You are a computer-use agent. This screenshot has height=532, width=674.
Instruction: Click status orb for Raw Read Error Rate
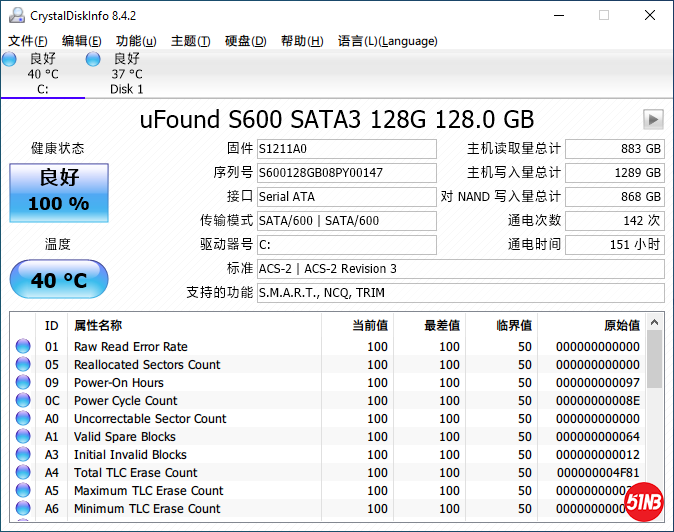[x=23, y=347]
